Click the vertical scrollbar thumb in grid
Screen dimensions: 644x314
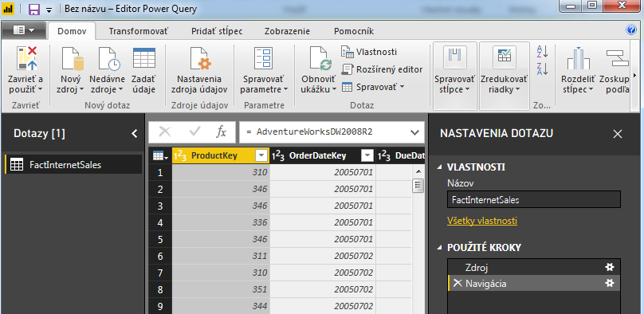418,186
